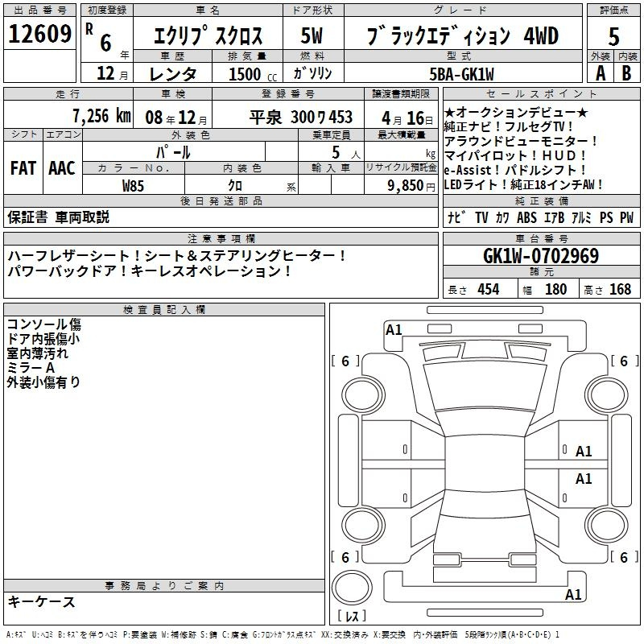644x644 pixels.
Task: Click the inspector note コンソール傷
Action: tap(43, 324)
